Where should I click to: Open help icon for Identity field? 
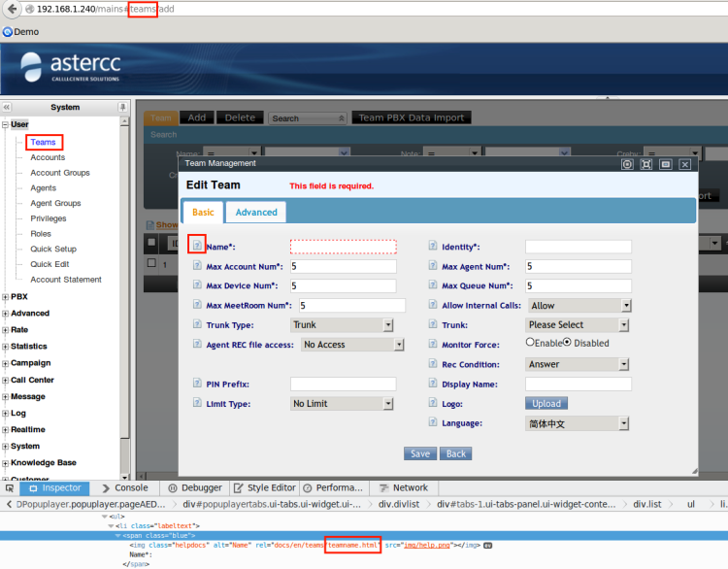pos(433,247)
